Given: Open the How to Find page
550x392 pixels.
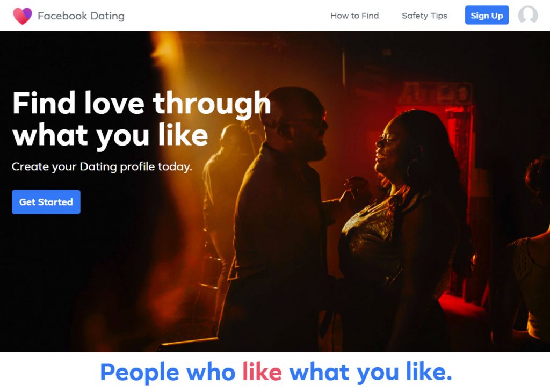Looking at the screenshot, I should click(x=354, y=16).
